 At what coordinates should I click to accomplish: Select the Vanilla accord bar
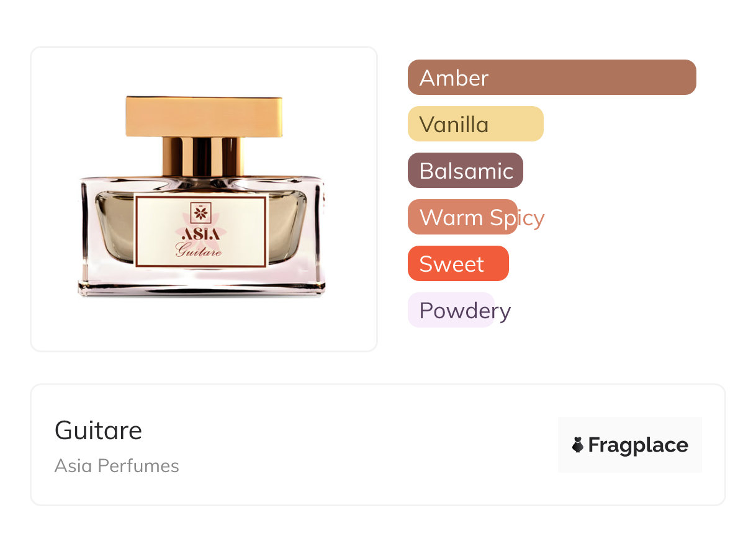(475, 124)
